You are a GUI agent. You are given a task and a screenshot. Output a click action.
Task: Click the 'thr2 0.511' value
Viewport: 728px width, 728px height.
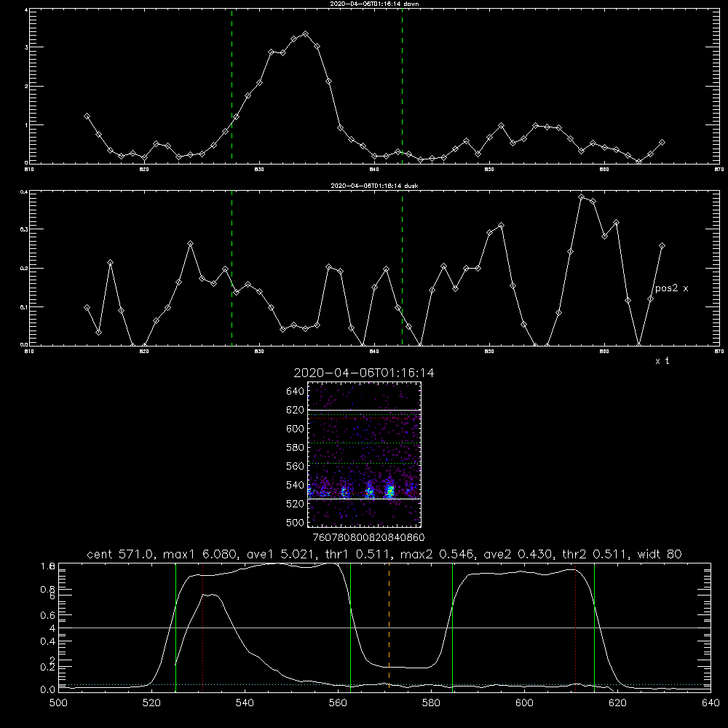[x=596, y=554]
